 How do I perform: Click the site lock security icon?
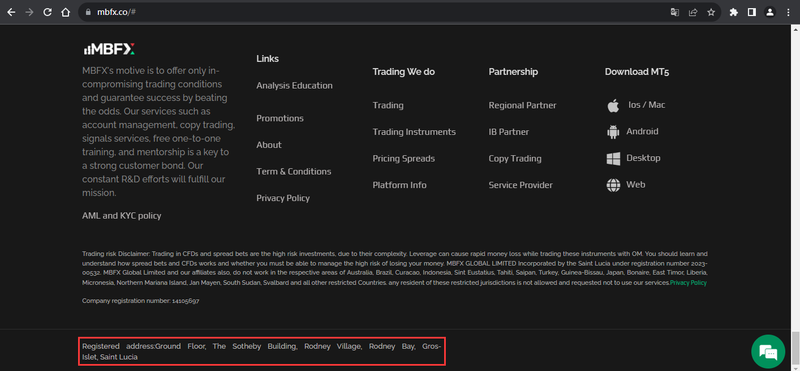(x=88, y=12)
